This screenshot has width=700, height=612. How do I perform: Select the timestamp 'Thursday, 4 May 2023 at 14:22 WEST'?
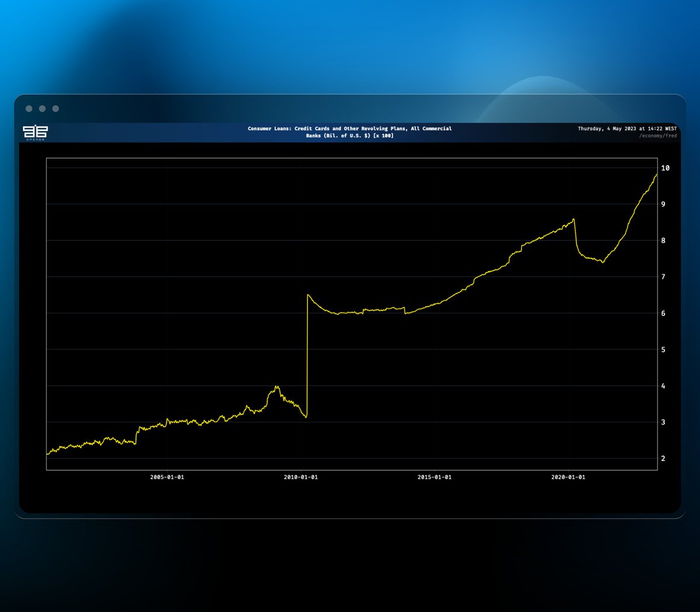(627, 129)
